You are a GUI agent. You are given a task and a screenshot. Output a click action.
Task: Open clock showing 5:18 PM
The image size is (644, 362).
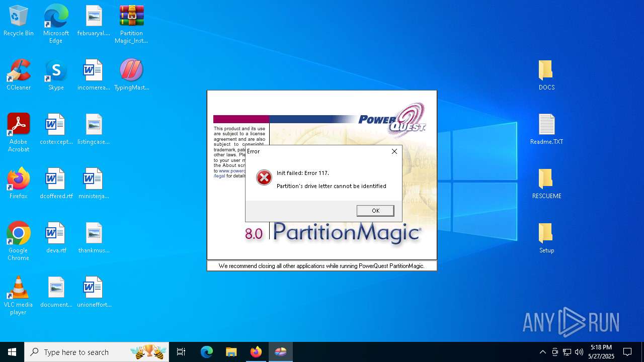[x=601, y=352]
